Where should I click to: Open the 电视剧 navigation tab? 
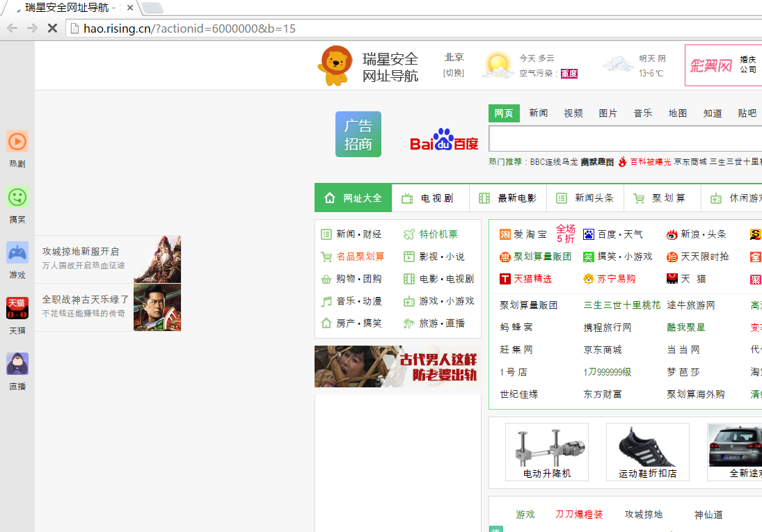tap(431, 198)
